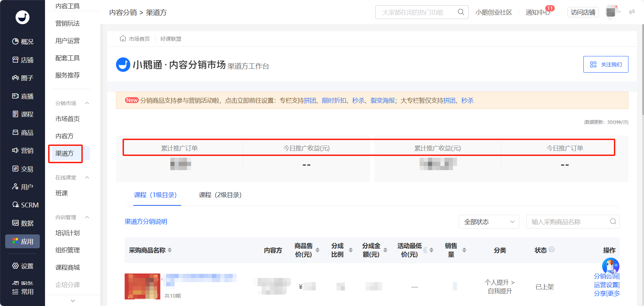Collapse the 内训管理 menu group
Image resolution: width=644 pixels, height=306 pixels.
(x=87, y=217)
